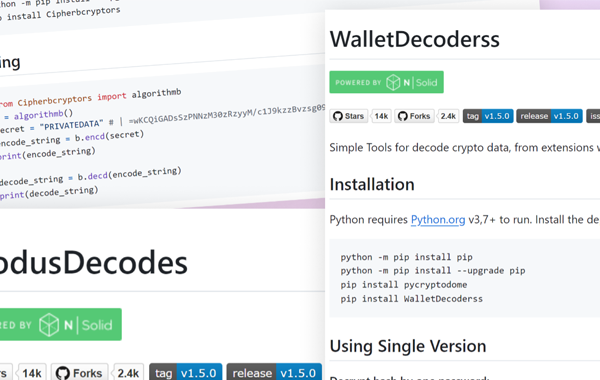The height and width of the screenshot is (380, 600).
Task: Click the large 14k count under odusDecodes
Action: tap(32, 373)
